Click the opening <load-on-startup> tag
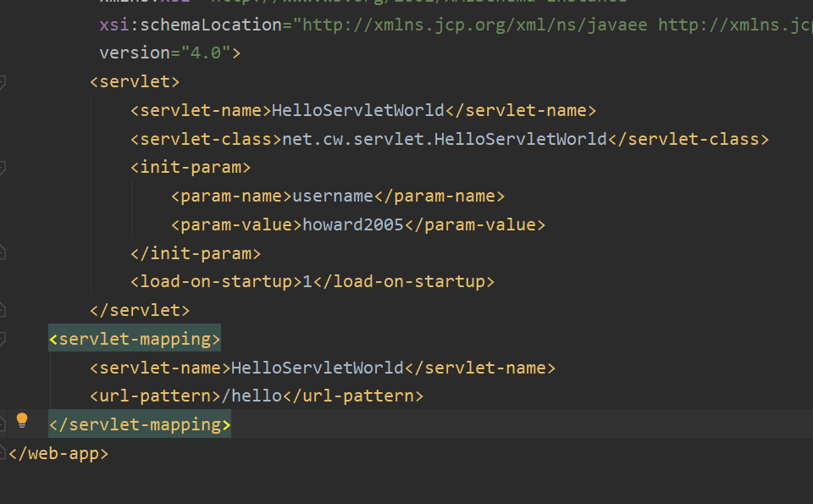 pos(216,281)
